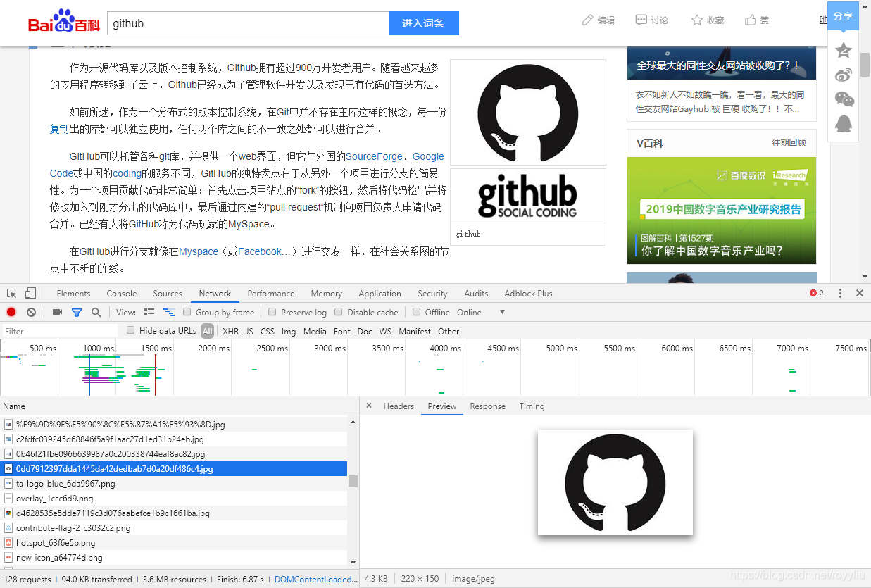
Task: Open the Elements tab
Action: [73, 294]
